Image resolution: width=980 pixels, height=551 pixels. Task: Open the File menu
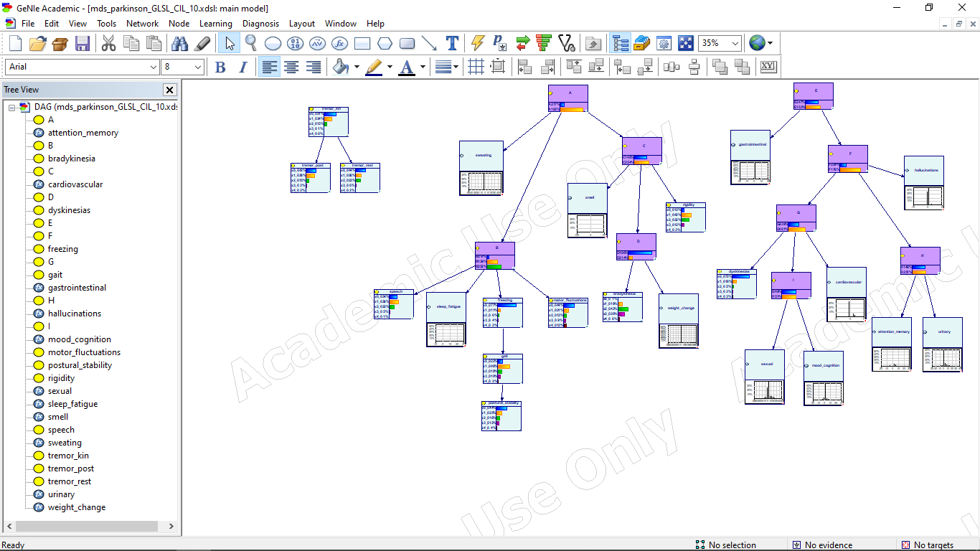tap(28, 24)
